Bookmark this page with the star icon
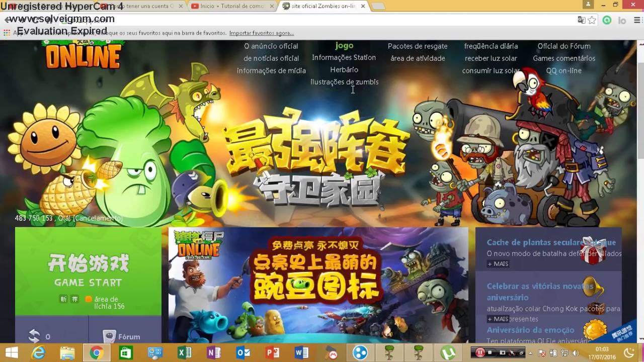 [592, 20]
